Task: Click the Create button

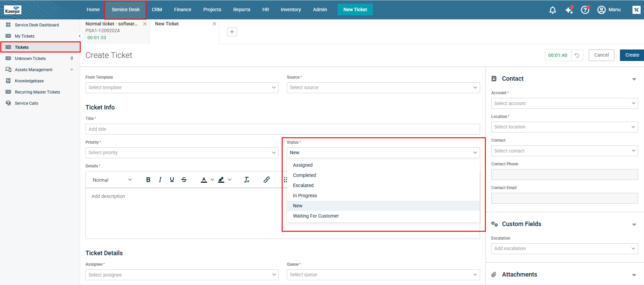Action: pyautogui.click(x=632, y=55)
